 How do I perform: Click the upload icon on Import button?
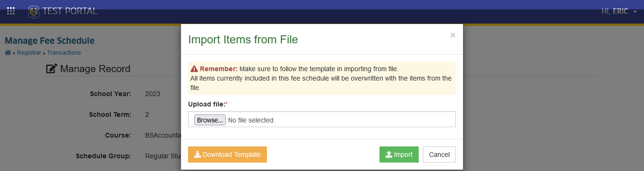389,155
